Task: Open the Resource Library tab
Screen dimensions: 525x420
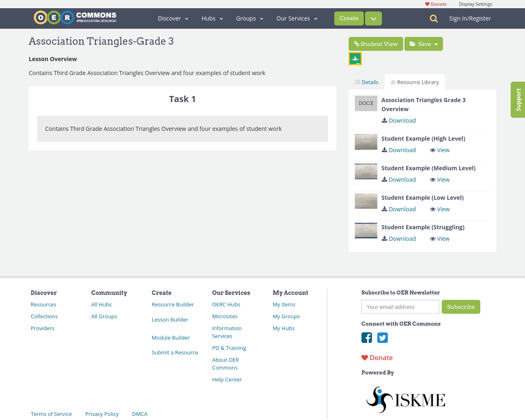Action: coord(415,82)
